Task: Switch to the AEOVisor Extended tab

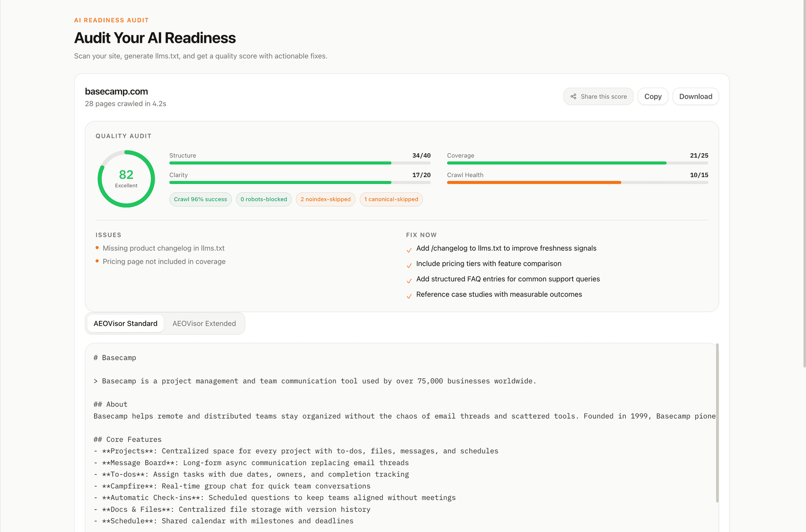Action: coord(204,323)
